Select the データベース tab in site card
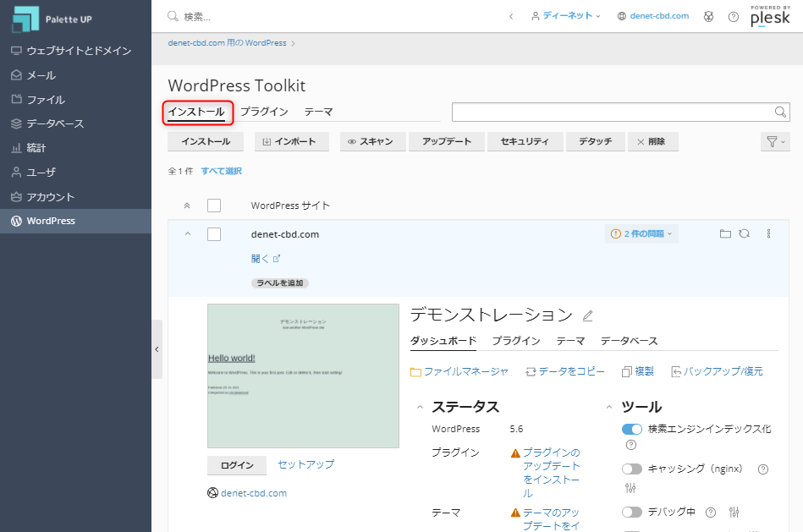 629,341
